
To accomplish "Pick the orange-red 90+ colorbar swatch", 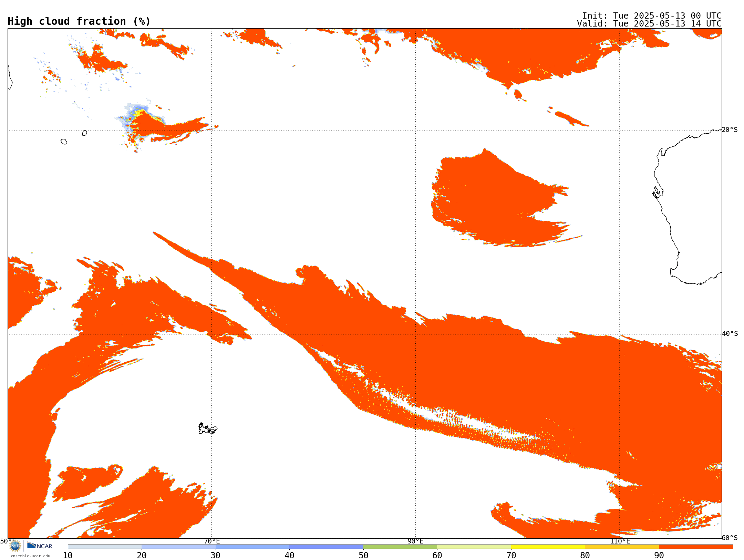I will coord(696,547).
